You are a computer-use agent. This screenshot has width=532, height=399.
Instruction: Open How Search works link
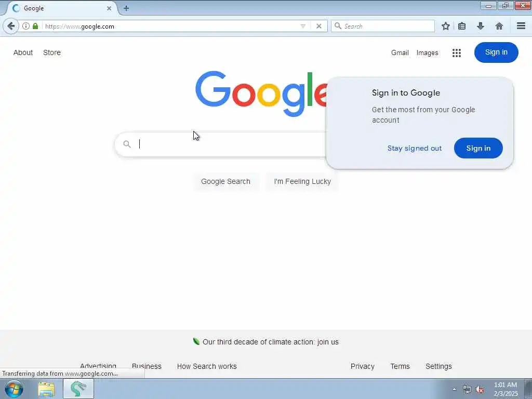click(x=207, y=366)
